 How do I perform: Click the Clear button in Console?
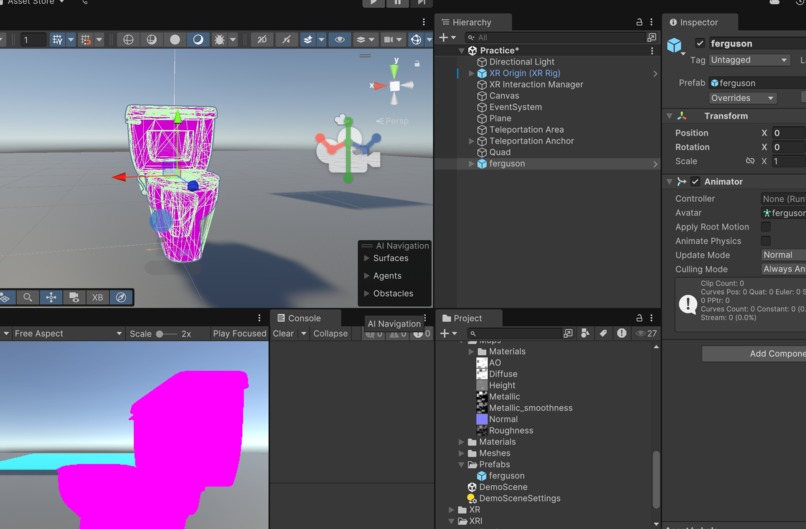(283, 333)
